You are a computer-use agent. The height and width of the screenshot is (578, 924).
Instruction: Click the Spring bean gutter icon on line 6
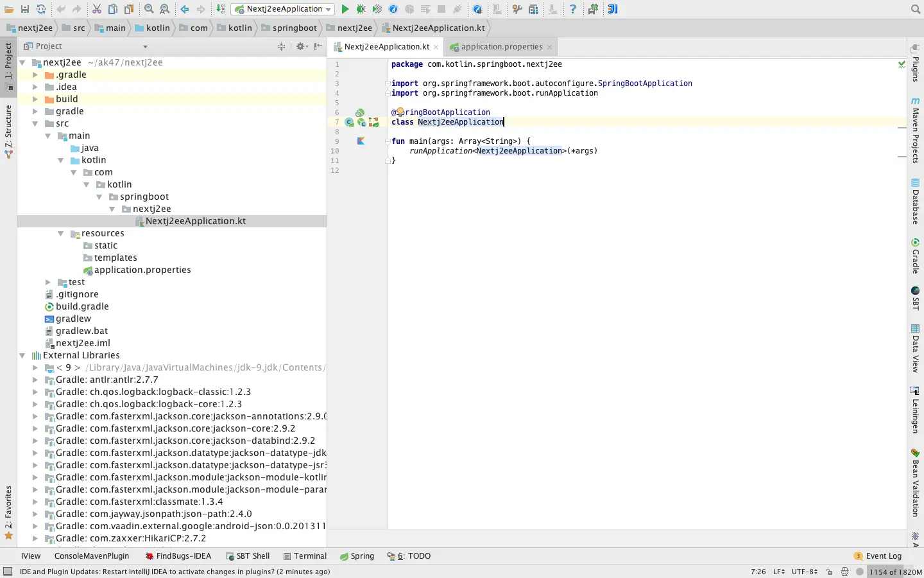coord(360,112)
